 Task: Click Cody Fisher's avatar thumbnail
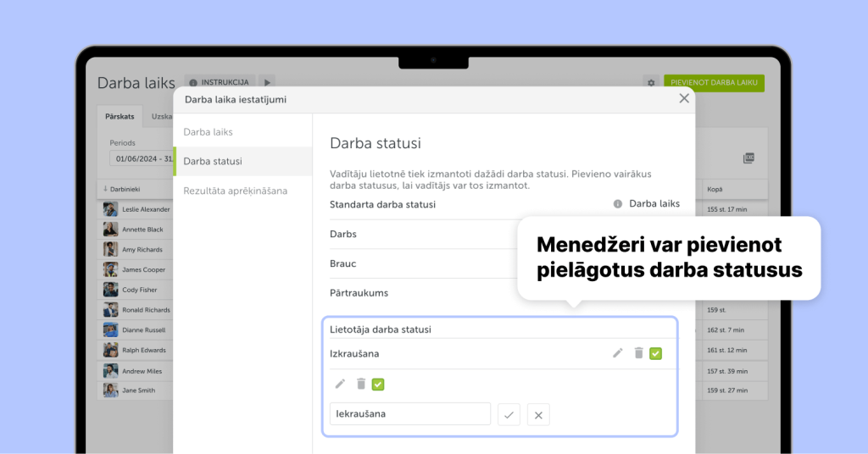pos(111,289)
